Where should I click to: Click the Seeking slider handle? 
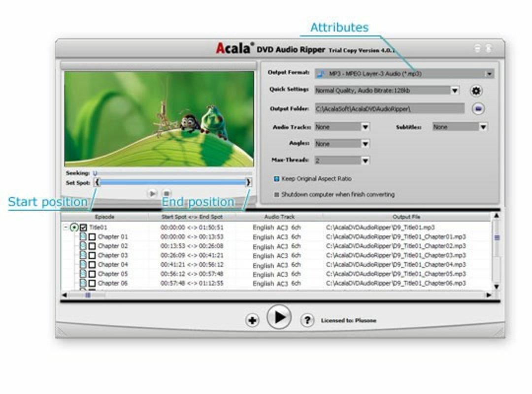(x=95, y=173)
